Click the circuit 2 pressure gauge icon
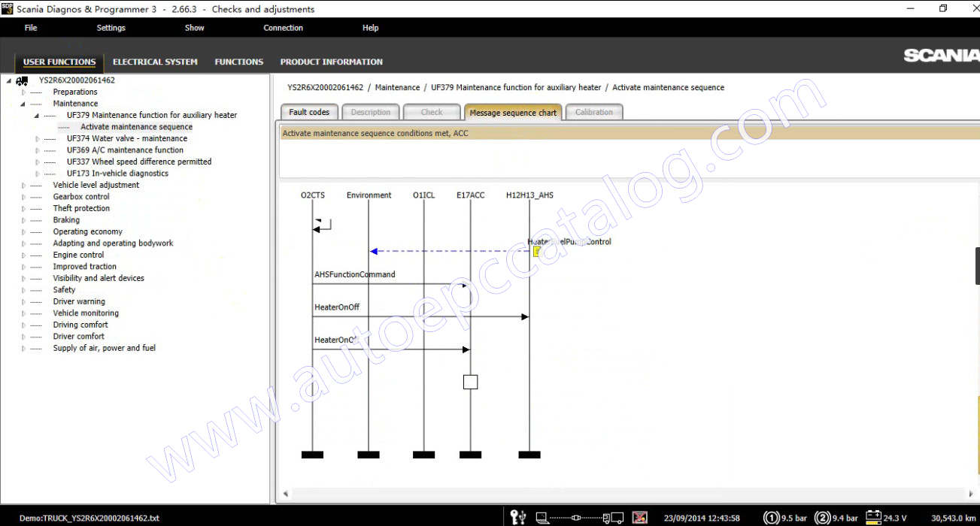Viewport: 980px width, 526px height. [823, 518]
